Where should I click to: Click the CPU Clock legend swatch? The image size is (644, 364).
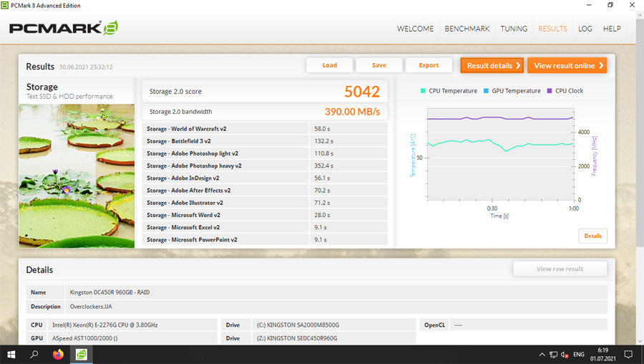tap(550, 91)
